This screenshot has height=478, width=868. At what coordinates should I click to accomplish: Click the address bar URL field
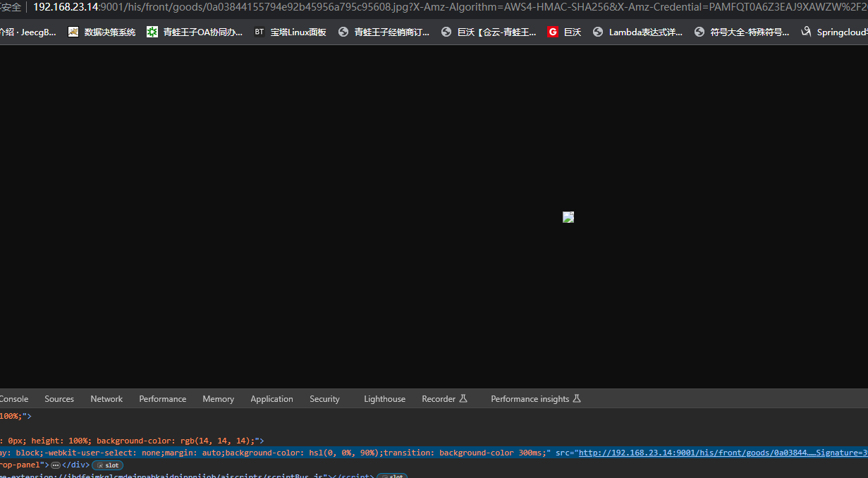click(451, 7)
